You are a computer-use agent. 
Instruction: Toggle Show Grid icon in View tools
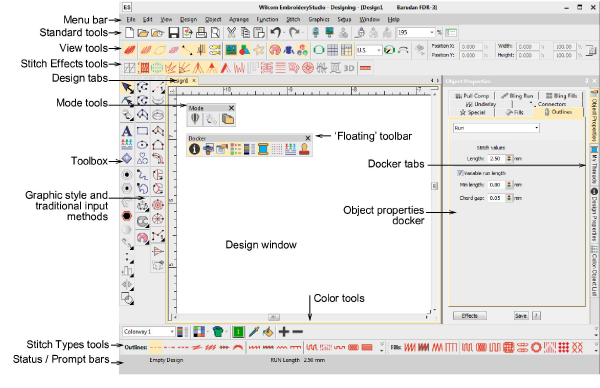[332, 50]
